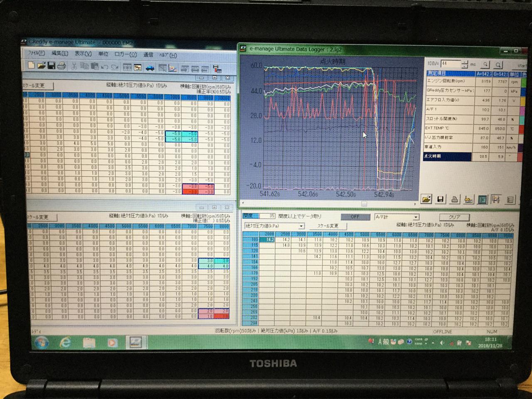The width and height of the screenshot is (532, 399).
Task: Click the second magnifier zoom icon in Data Logger
Action: click(x=498, y=64)
